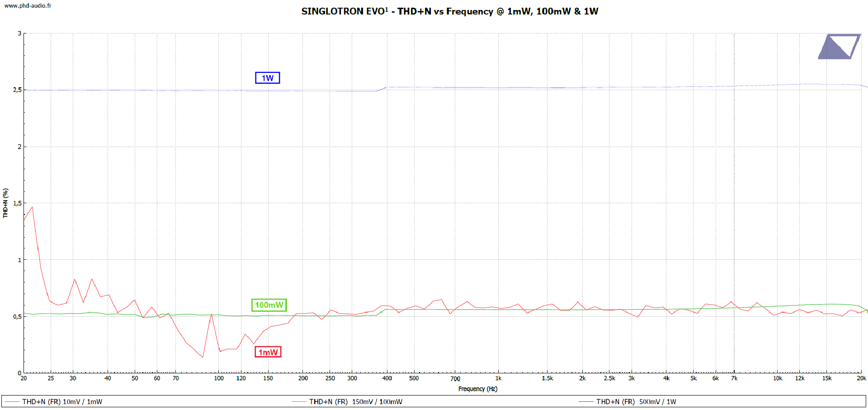Click the x-axis tick label 1k
This screenshot has height=410, width=868.
click(498, 378)
